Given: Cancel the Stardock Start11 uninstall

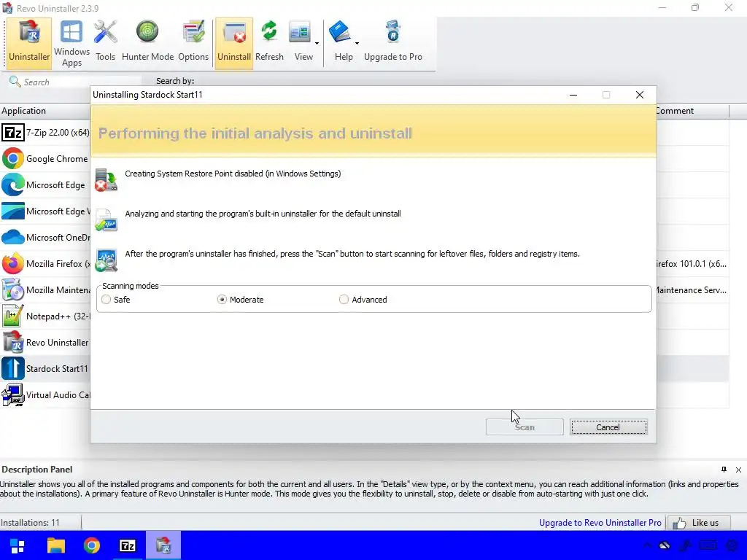Looking at the screenshot, I should tap(608, 427).
